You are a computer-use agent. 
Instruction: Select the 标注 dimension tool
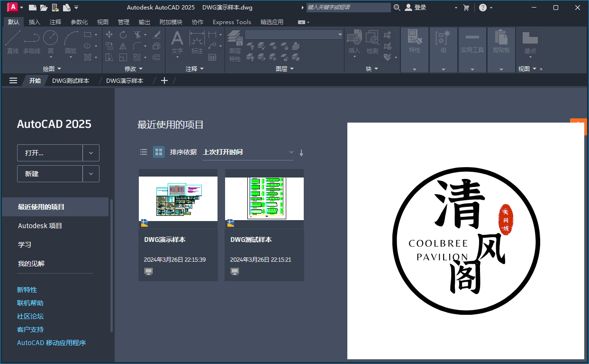pos(197,42)
